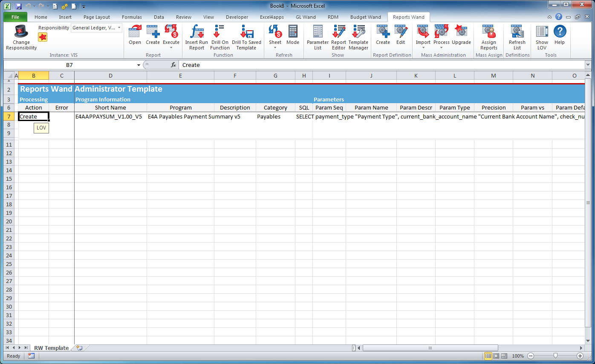Click Create in Report Definition group
This screenshot has height=364, width=595.
(x=383, y=35)
